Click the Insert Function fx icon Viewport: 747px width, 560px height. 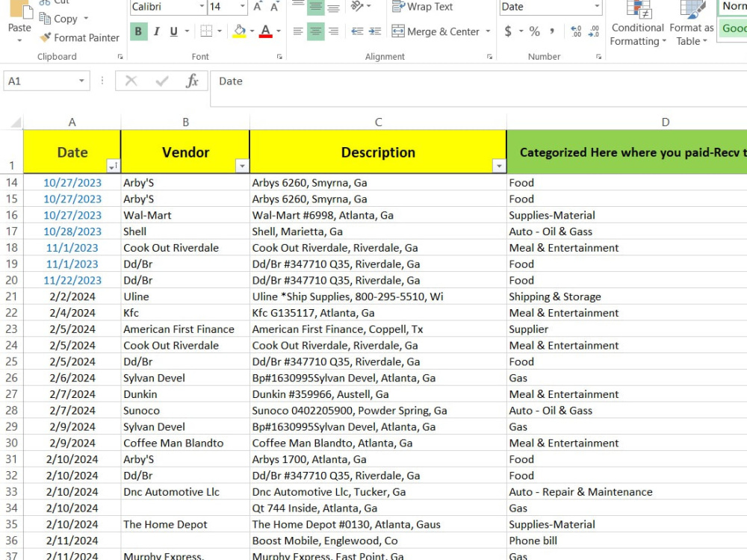pos(192,81)
